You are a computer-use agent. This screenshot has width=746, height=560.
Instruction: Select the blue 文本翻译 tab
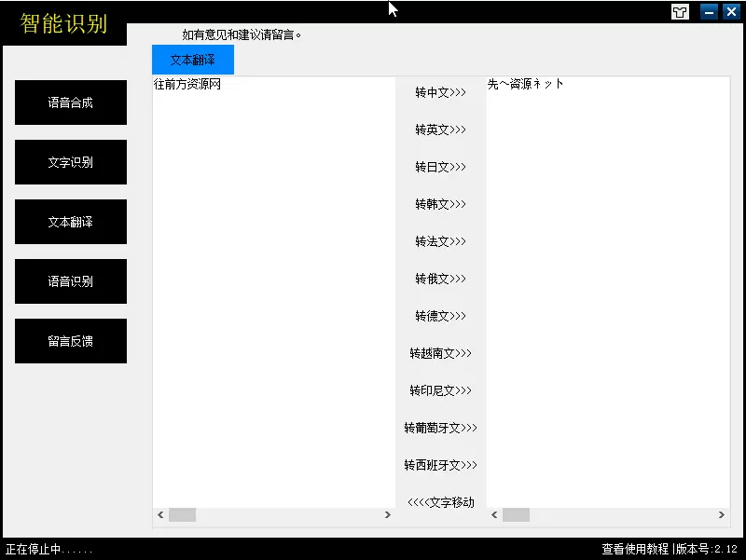(193, 60)
